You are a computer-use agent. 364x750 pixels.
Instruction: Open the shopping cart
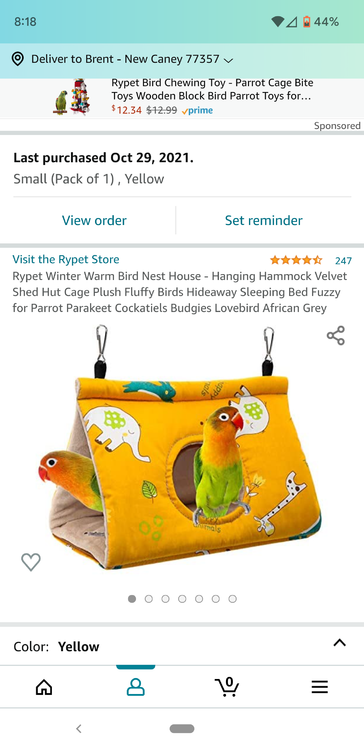(x=227, y=687)
